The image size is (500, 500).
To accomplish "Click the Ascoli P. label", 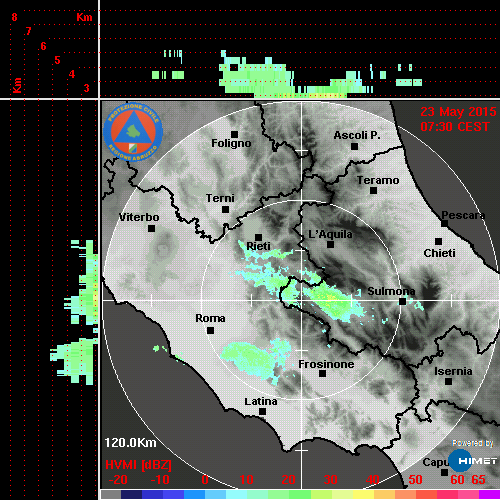I will (x=357, y=135).
